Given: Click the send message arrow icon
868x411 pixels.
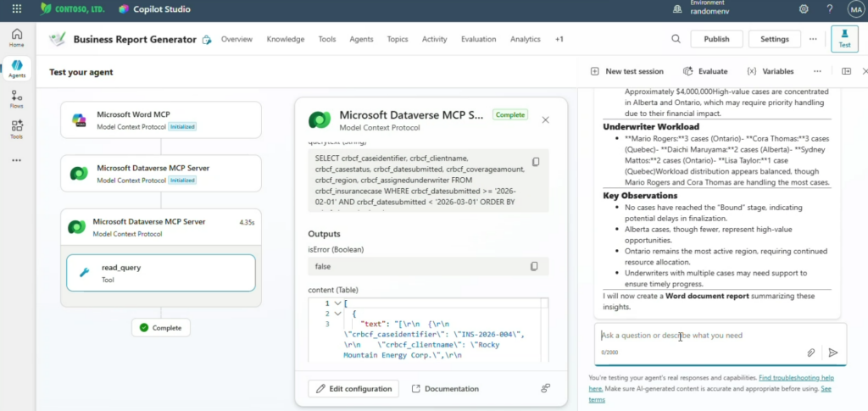Looking at the screenshot, I should [x=832, y=353].
